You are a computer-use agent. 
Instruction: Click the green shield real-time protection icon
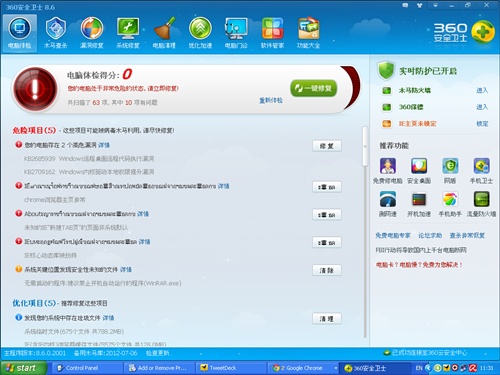click(386, 70)
